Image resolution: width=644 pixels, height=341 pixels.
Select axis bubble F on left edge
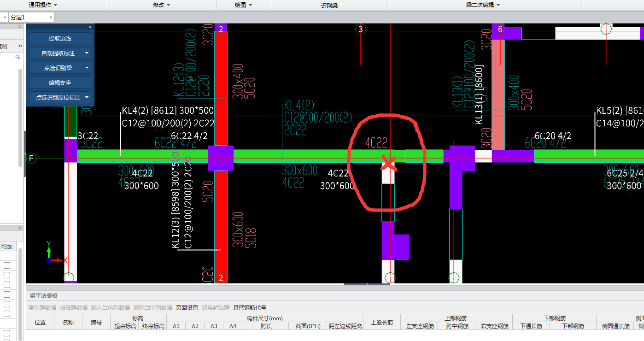click(x=31, y=159)
